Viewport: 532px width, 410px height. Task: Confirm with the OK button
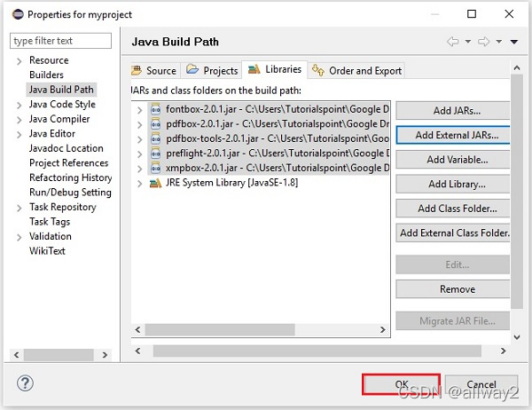click(401, 384)
